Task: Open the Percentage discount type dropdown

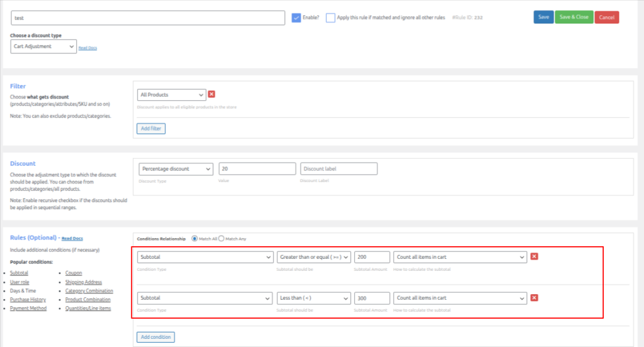Action: (176, 169)
